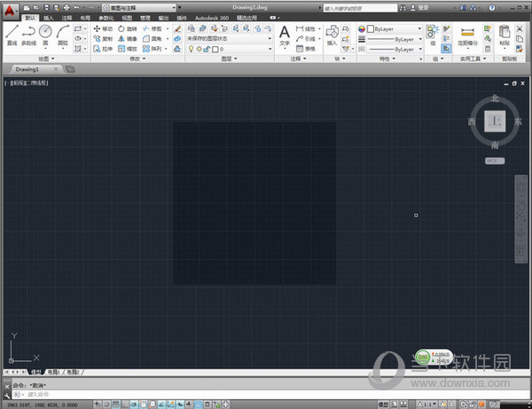The height and width of the screenshot is (409, 532).
Task: Open Layer Properties manager icon
Action: tap(192, 29)
